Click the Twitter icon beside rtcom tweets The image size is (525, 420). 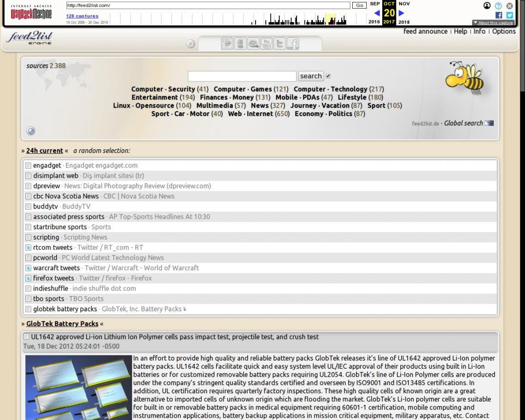click(29, 247)
